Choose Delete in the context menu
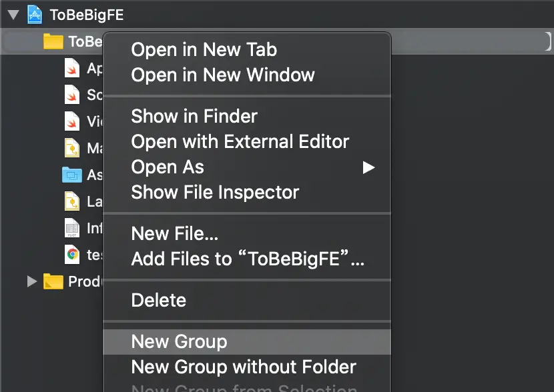This screenshot has height=392, width=554. 158,300
